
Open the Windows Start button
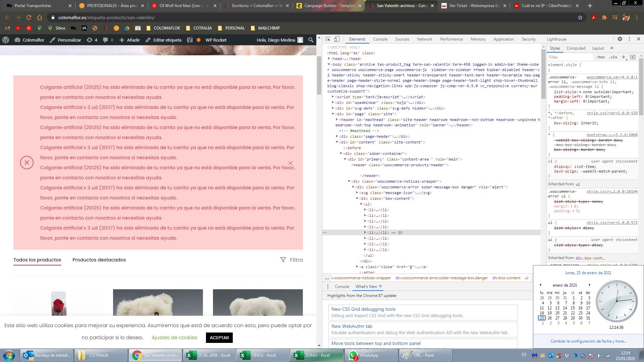[x=9, y=355]
